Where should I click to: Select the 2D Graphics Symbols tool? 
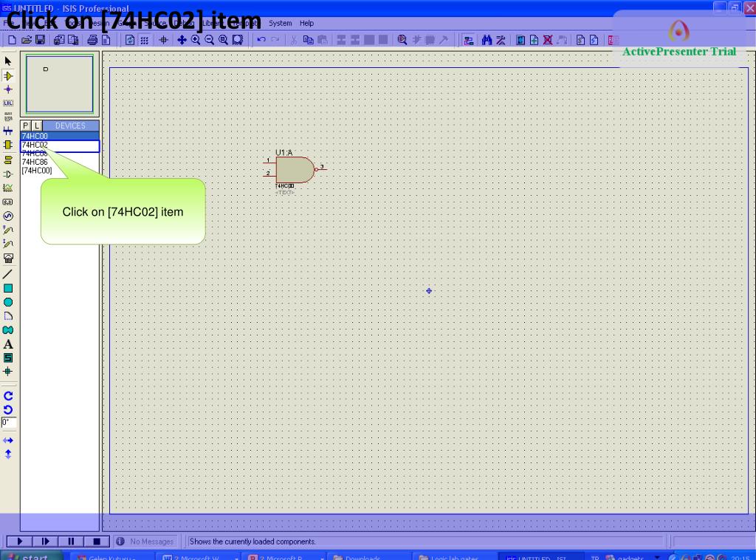[x=7, y=358]
